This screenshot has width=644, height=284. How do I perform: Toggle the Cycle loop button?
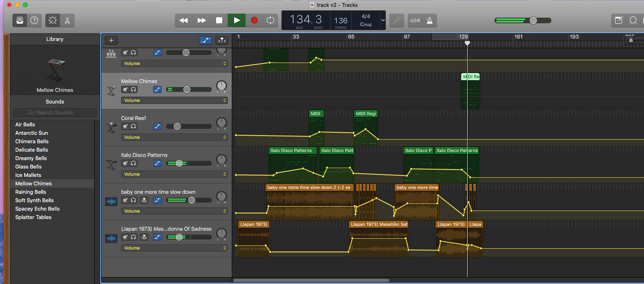tap(271, 20)
